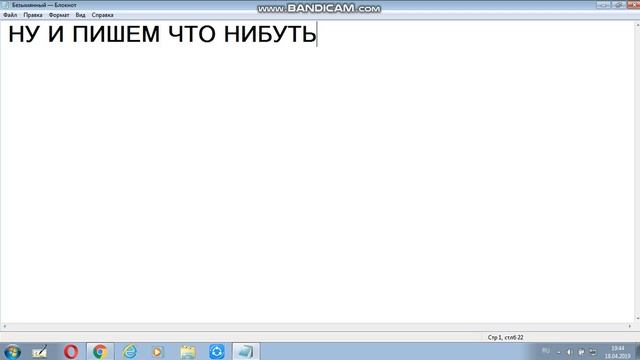The width and height of the screenshot is (640, 360).
Task: Open the Файл menu
Action: point(10,15)
